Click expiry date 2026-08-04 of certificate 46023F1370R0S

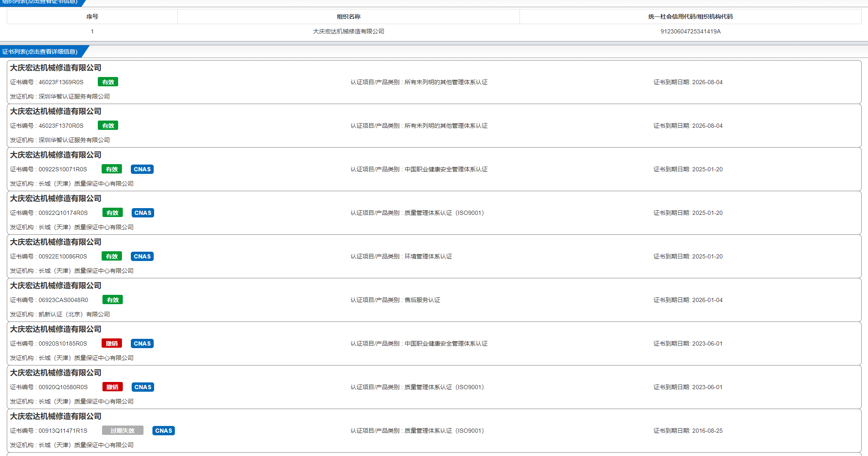click(707, 126)
